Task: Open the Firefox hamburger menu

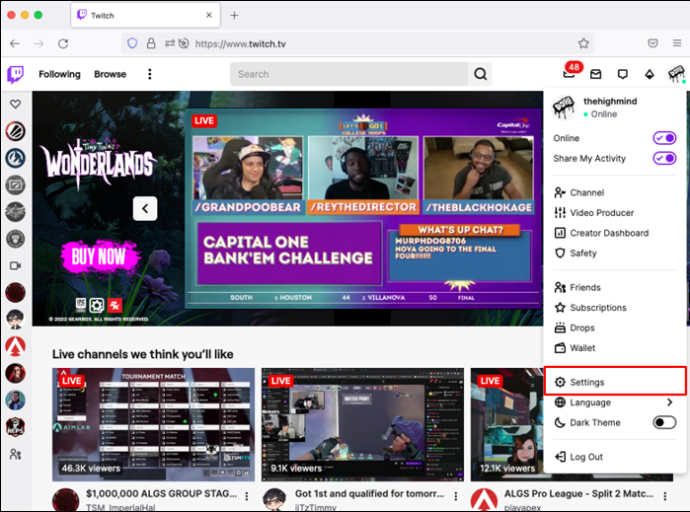Action: tap(677, 43)
